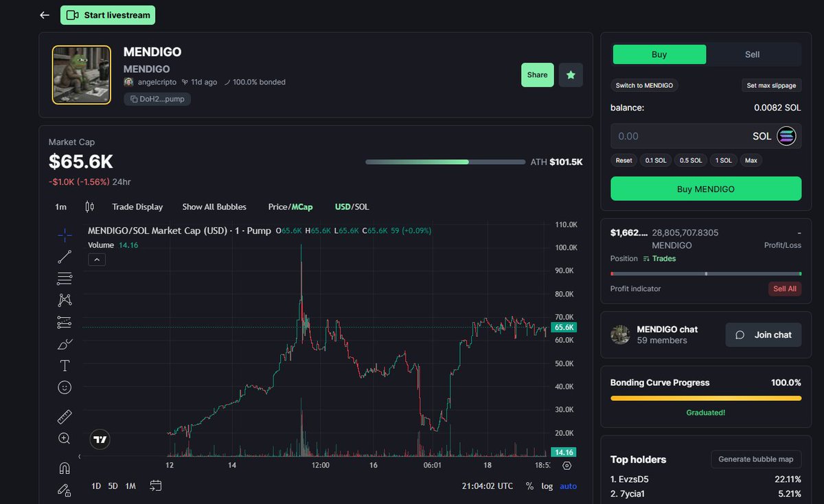Open the go-to-date calendar icon

(x=156, y=486)
